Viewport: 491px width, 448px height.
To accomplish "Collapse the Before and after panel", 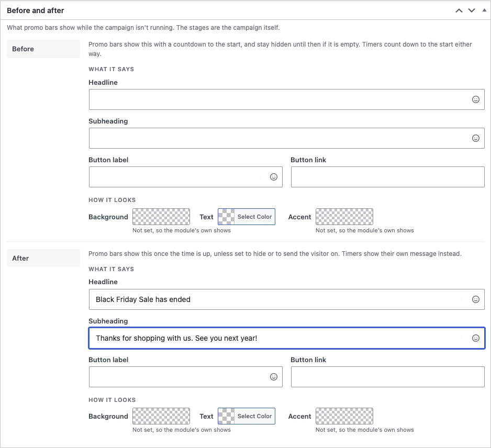I will [484, 10].
